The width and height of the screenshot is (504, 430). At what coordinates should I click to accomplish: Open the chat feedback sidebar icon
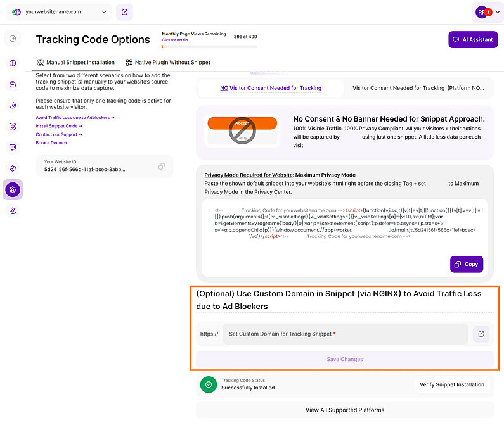pyautogui.click(x=13, y=148)
